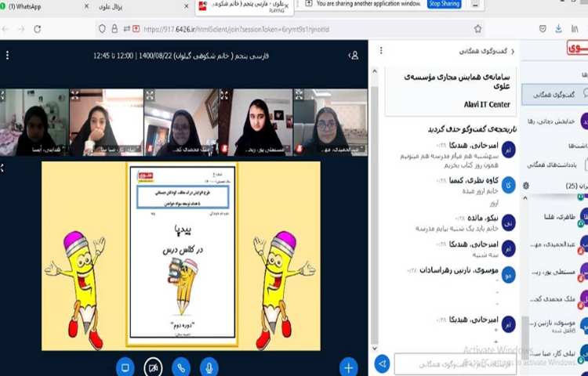Fullscreen the عبدالحمیدی webcam

pos(299,95)
